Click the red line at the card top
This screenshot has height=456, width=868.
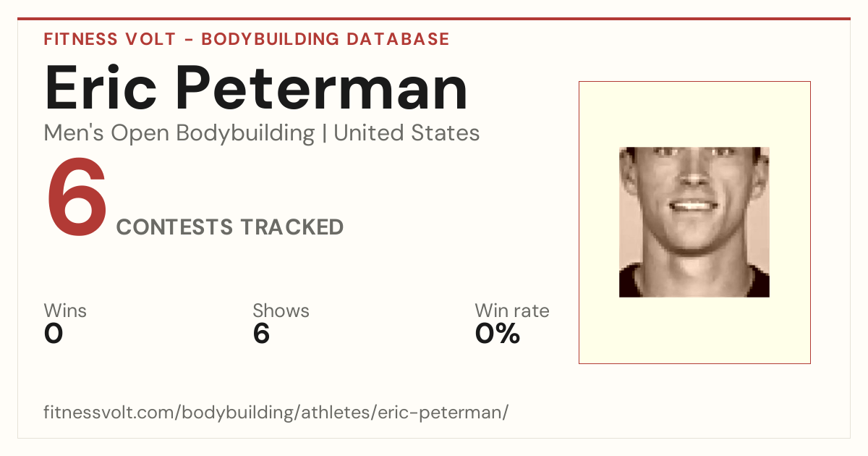click(434, 19)
